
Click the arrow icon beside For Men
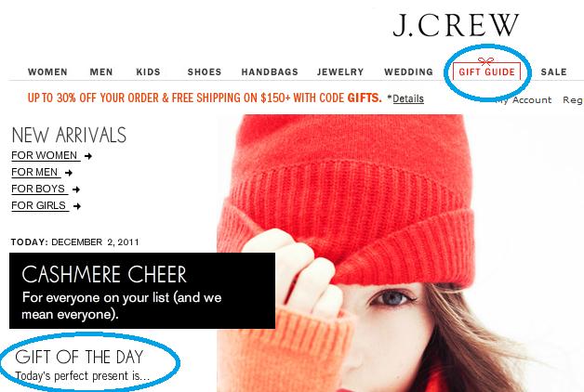(x=69, y=173)
